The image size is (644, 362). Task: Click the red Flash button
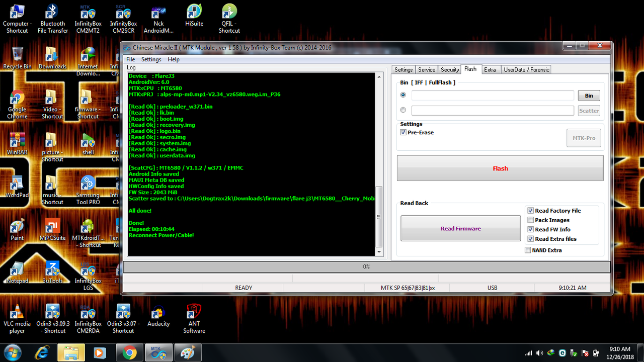(500, 168)
